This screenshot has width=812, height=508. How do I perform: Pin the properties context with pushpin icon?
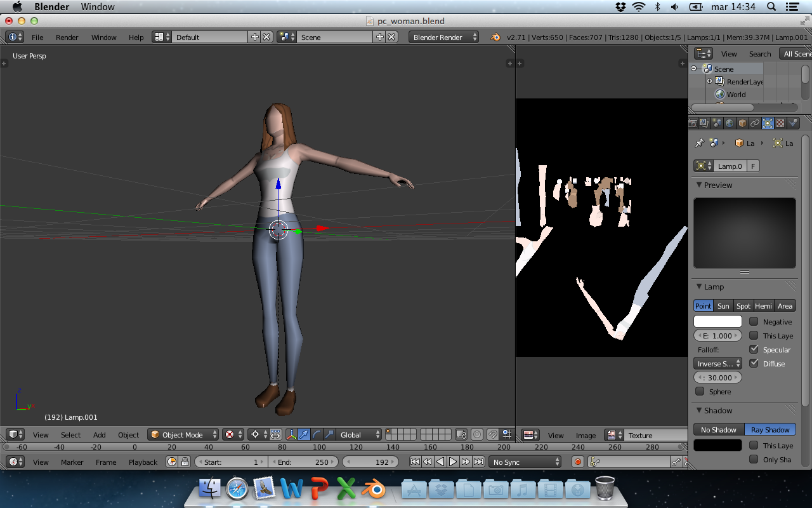point(700,144)
